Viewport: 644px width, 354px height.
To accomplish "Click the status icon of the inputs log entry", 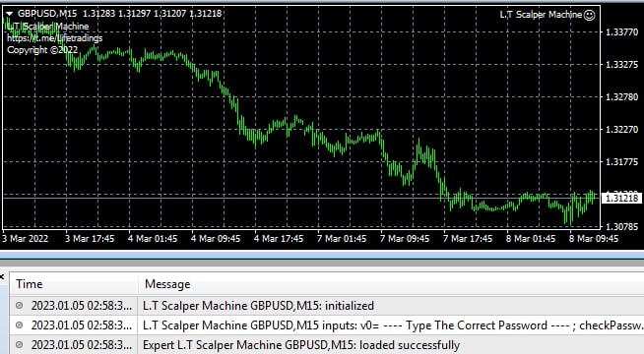I will (19, 324).
